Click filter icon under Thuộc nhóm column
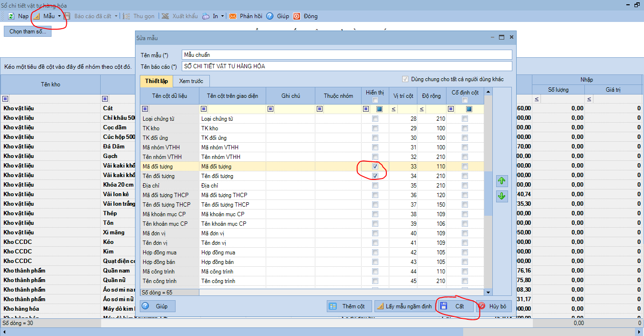The width and height of the screenshot is (644, 336). [320, 109]
